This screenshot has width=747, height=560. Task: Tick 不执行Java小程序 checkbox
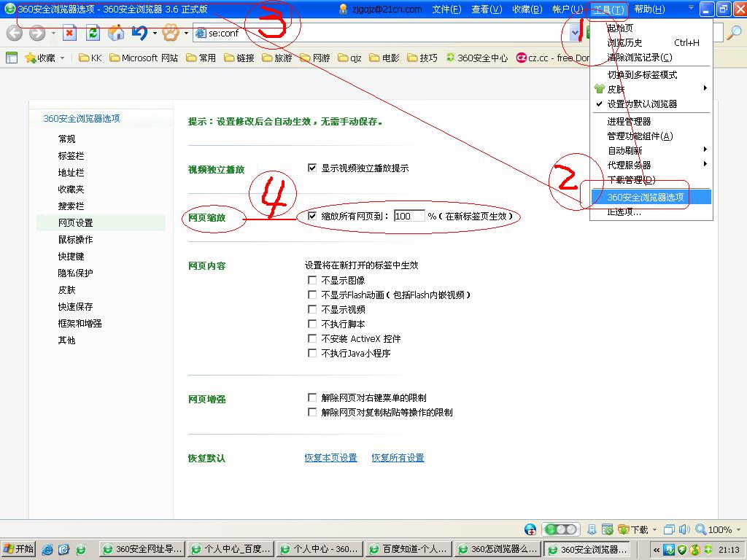pyautogui.click(x=312, y=354)
